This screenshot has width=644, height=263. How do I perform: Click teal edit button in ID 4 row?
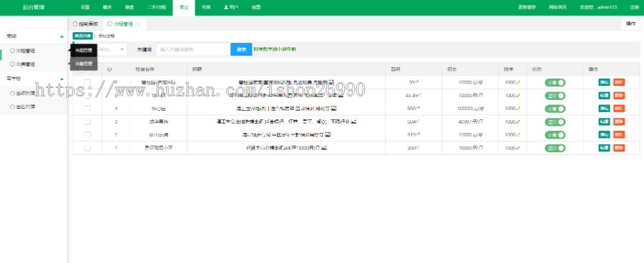pyautogui.click(x=604, y=109)
